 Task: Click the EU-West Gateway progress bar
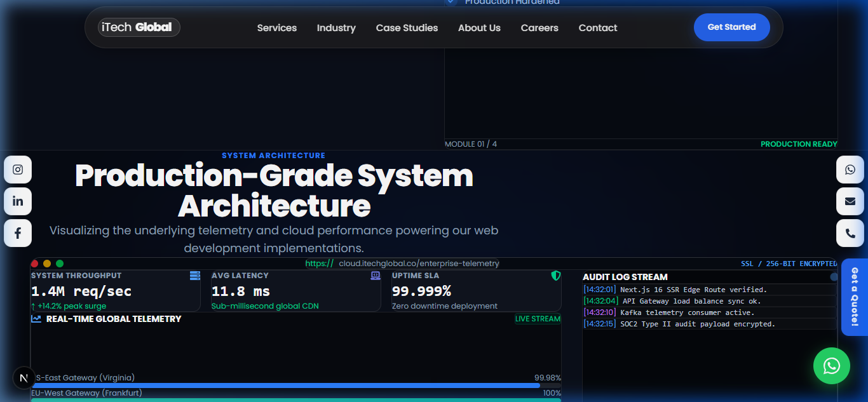tap(296, 400)
